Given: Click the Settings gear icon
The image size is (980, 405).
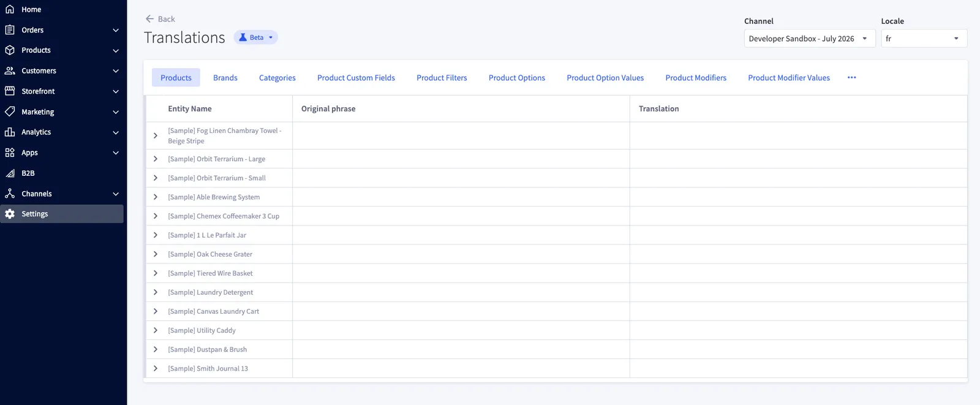Looking at the screenshot, I should (x=10, y=214).
